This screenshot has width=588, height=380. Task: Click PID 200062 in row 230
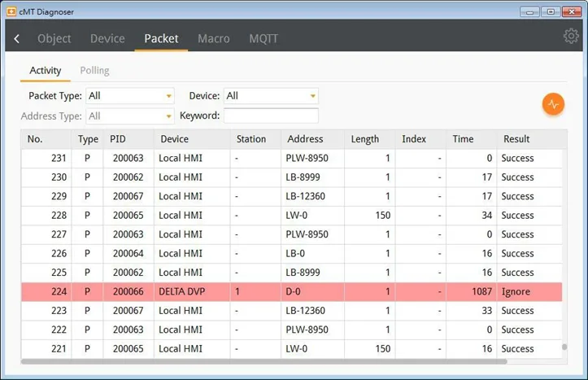[128, 177]
